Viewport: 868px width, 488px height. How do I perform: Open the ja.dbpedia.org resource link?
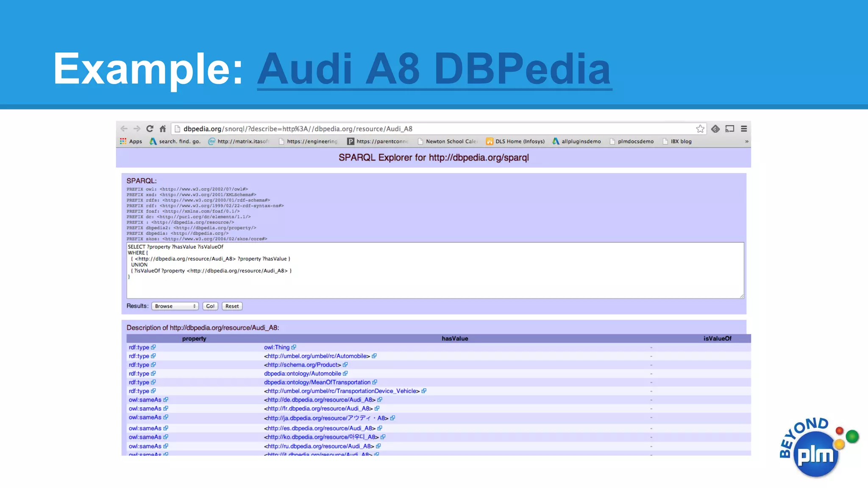point(326,418)
